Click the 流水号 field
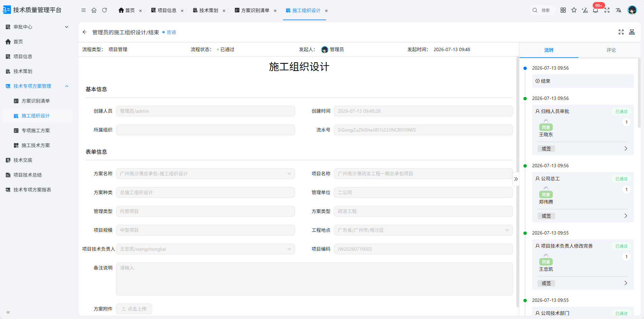This screenshot has height=319, width=644. coord(423,130)
